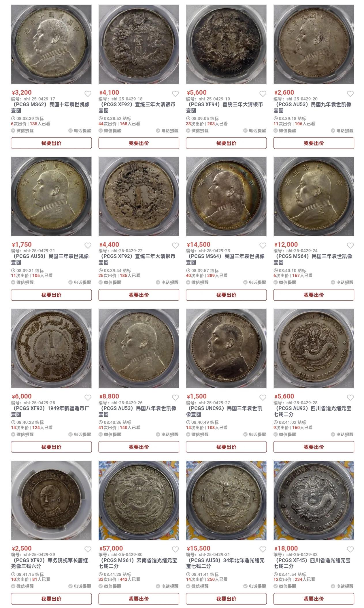Bid on lot shl-25-0429-23 via 我要出价

[x=226, y=295]
